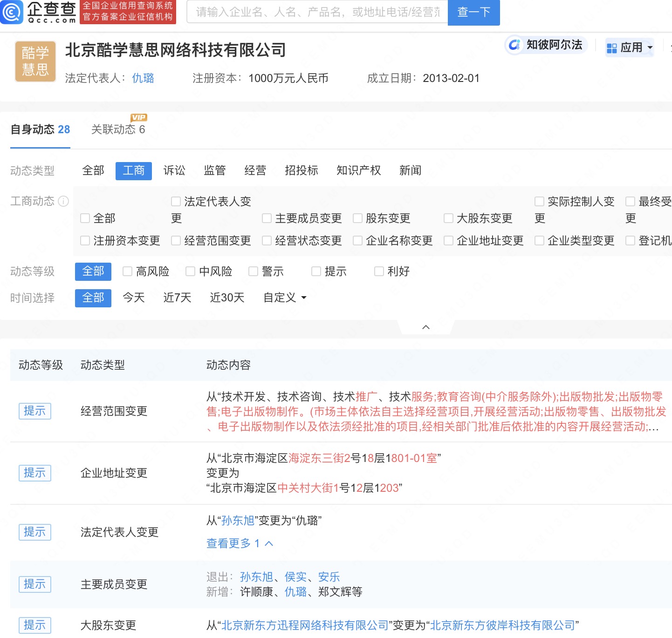Collapse 查看更多 1 expanded entries
The image size is (672, 638).
[240, 543]
